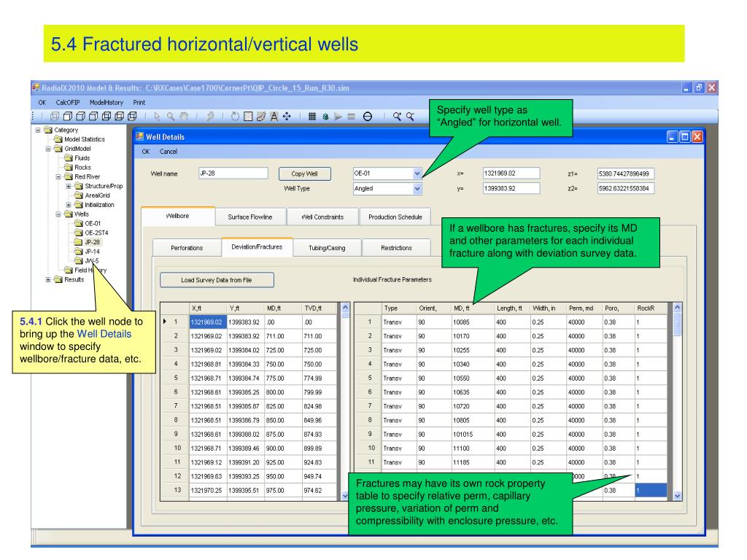Select the pointer arrow tool in toolbar
The width and height of the screenshot is (747, 560).
158,116
